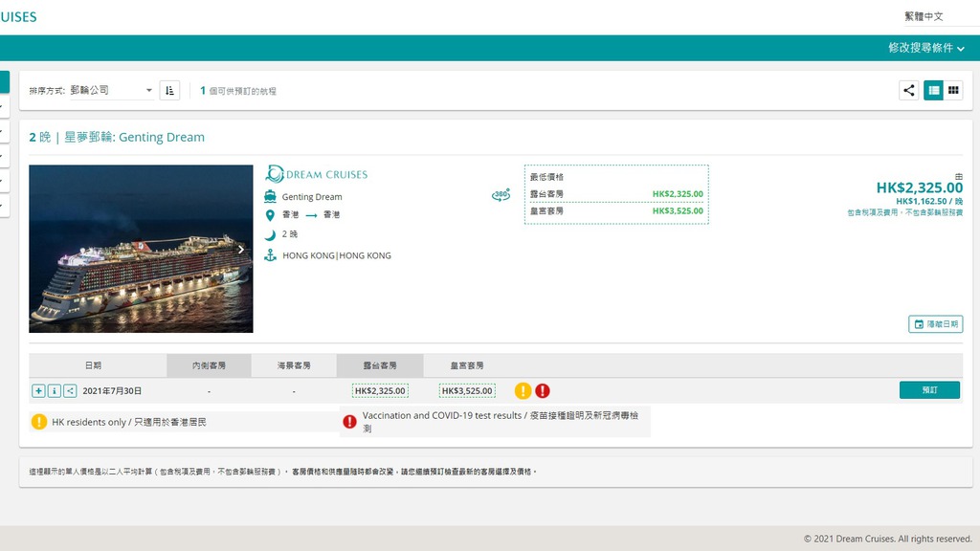Screen dimensions: 980x551
Task: Click the 2021年7月30日 date cell
Action: pos(112,391)
